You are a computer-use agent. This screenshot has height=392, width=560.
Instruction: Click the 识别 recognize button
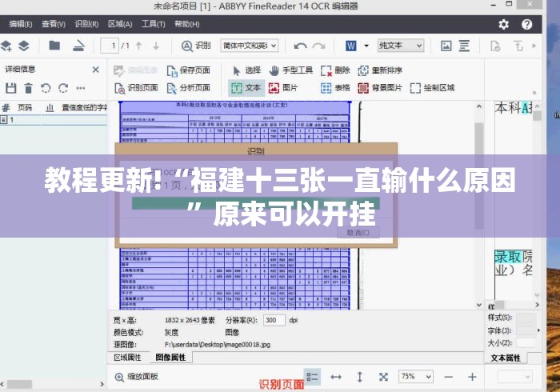point(196,46)
